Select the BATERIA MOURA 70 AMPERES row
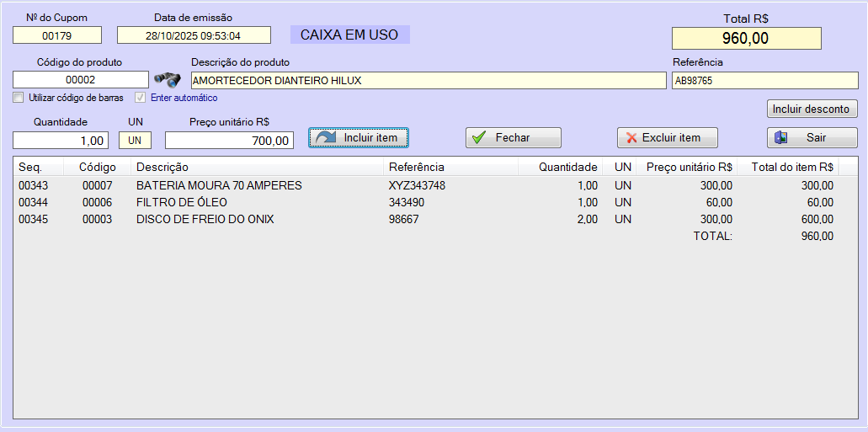 pyautogui.click(x=219, y=185)
